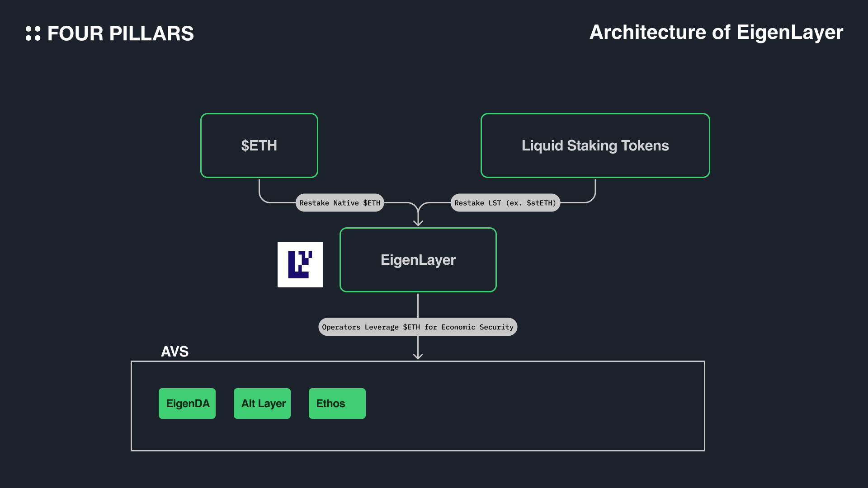This screenshot has width=868, height=488.
Task: Select the Restake Native $ETH label
Action: point(340,203)
